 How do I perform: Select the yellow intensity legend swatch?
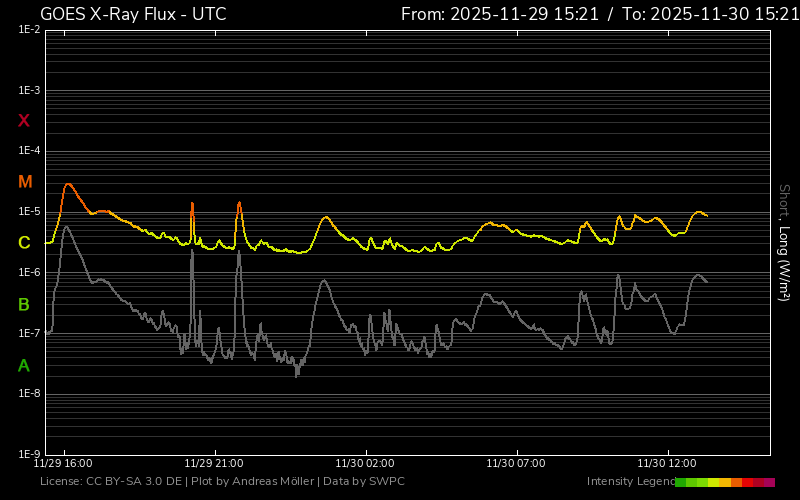[x=713, y=482]
